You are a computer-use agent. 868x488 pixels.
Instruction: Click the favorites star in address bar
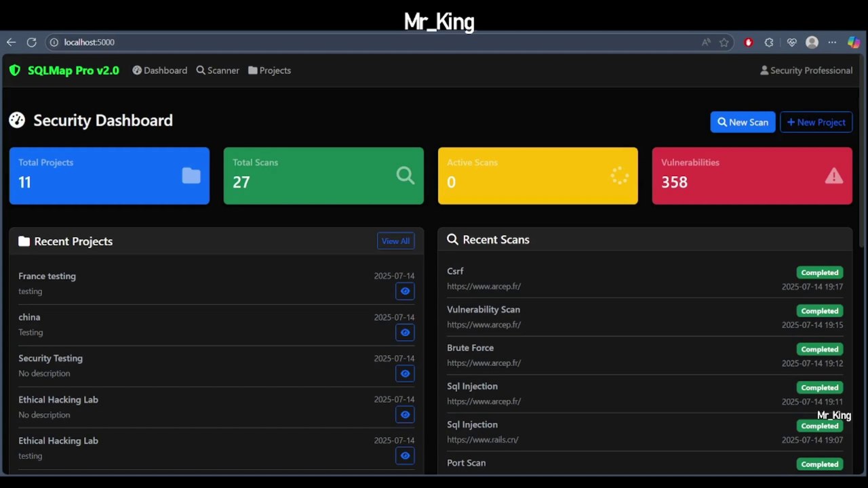click(x=724, y=42)
